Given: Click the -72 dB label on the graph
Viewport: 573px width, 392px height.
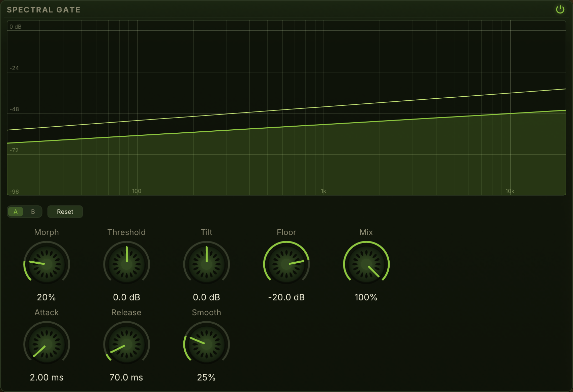Looking at the screenshot, I should (14, 150).
